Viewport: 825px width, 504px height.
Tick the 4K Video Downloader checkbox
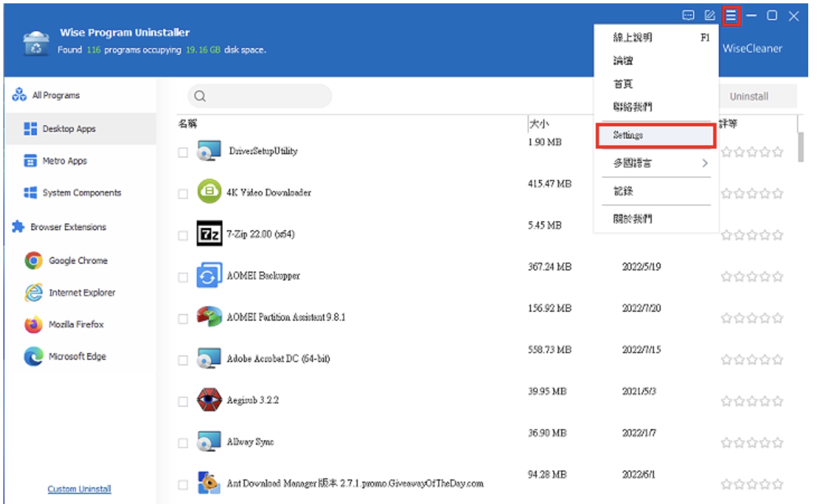(x=183, y=194)
